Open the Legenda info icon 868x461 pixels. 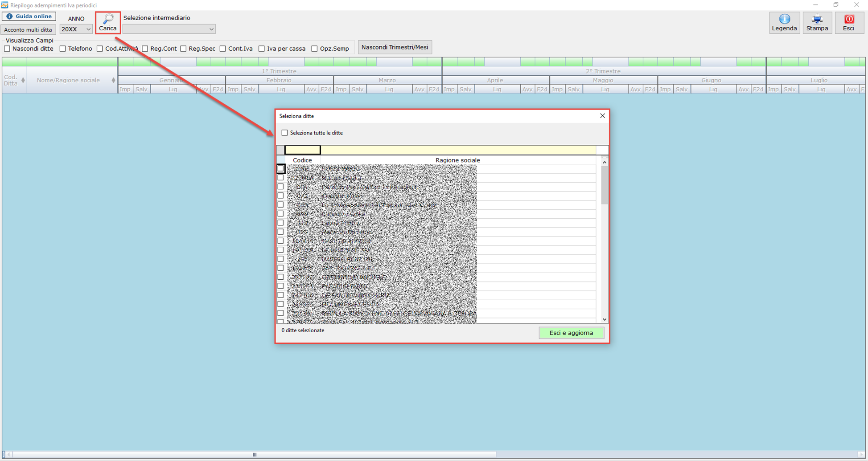784,19
